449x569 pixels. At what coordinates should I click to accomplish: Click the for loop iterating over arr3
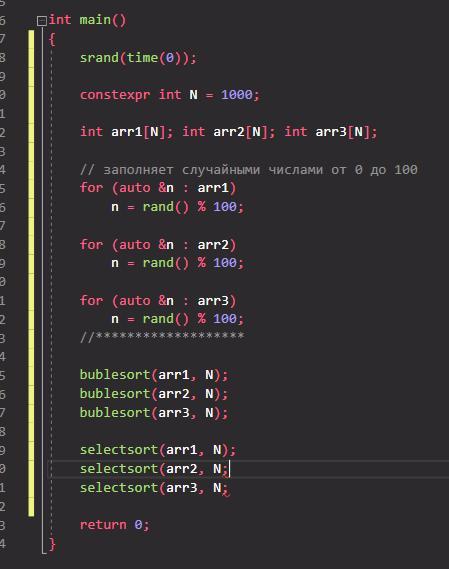click(x=158, y=301)
